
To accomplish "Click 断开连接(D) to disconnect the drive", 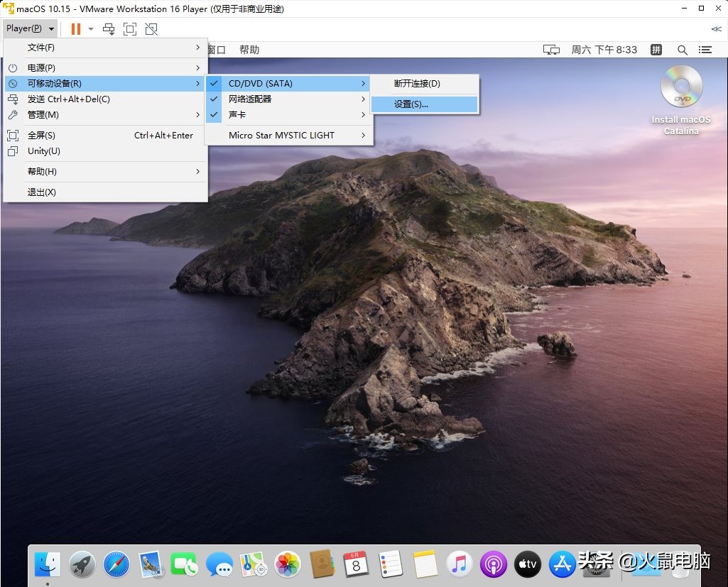I will point(424,84).
